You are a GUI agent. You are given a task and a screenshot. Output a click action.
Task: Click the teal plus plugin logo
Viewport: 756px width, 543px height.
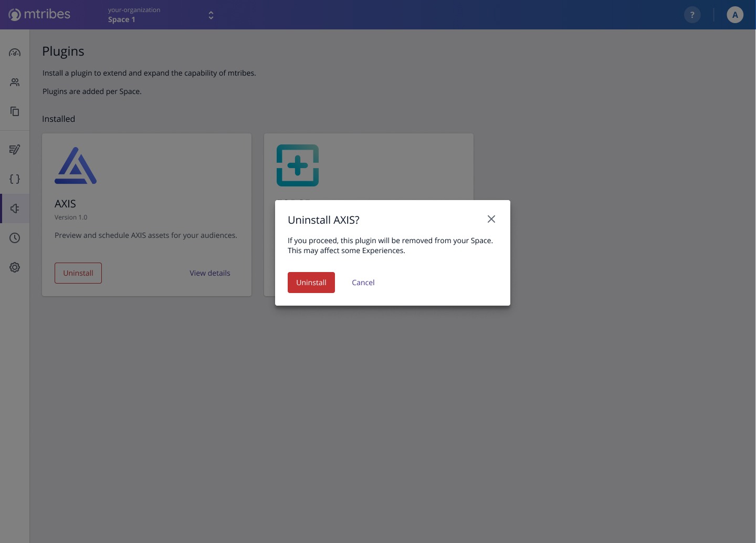(x=298, y=165)
